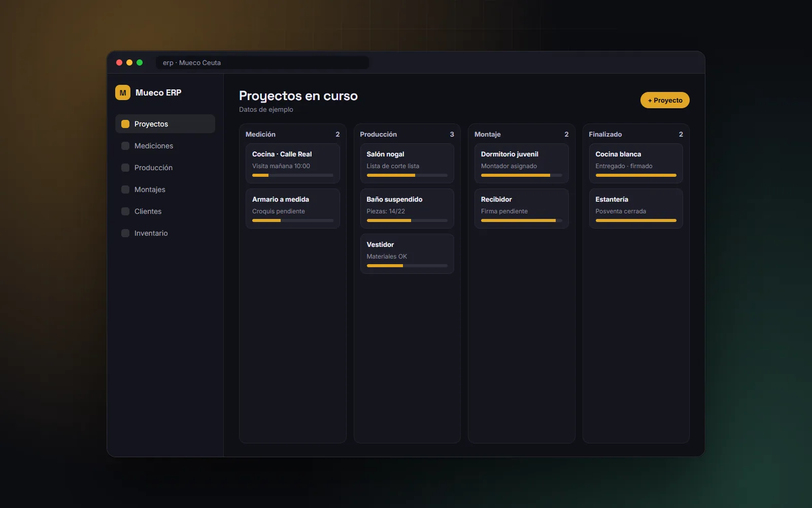
Task: Click the Mueco ERP logo icon
Action: pyautogui.click(x=123, y=92)
